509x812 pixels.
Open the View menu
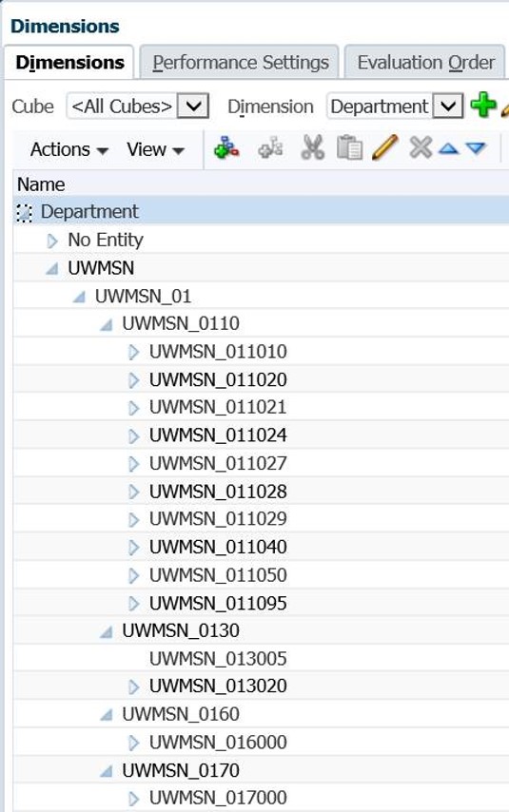(x=155, y=149)
